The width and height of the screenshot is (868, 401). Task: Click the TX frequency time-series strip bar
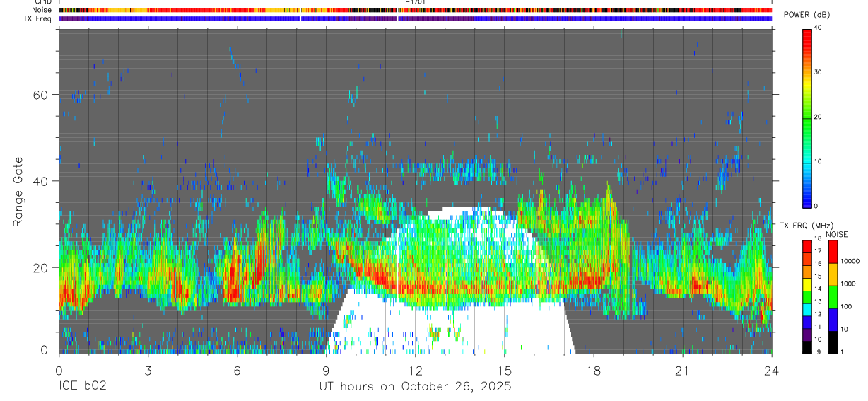click(x=416, y=18)
